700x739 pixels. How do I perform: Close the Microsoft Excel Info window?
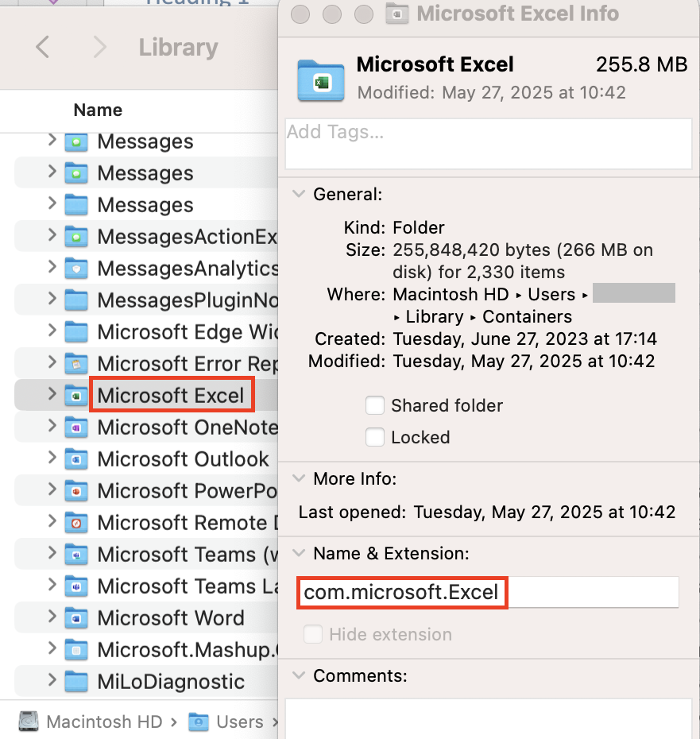(x=300, y=14)
